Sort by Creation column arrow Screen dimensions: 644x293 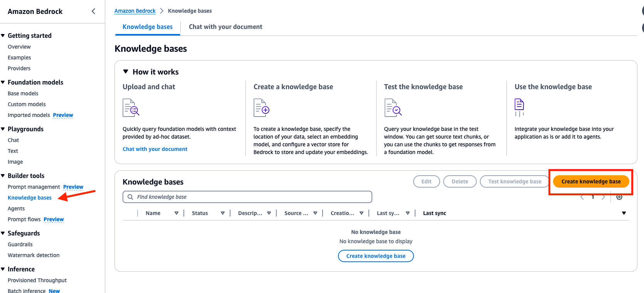tap(362, 213)
